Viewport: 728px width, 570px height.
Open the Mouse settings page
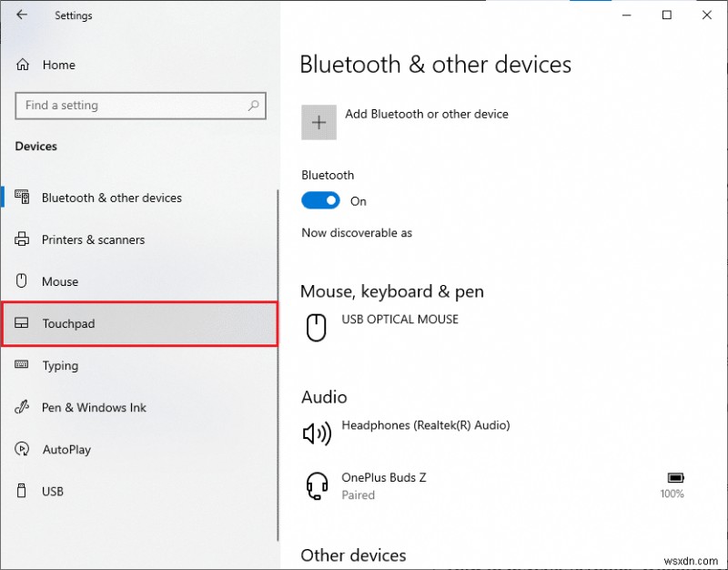[x=60, y=282]
